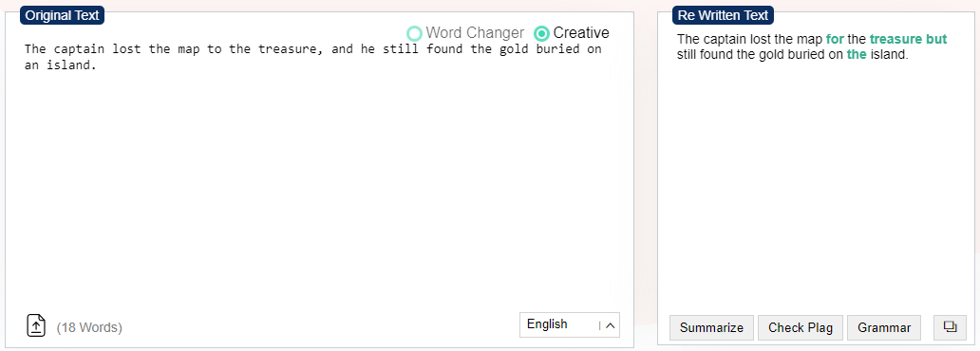Screen dimensions: 980x351
Task: Click the highlighted phrase "treasure but"
Action: [x=908, y=39]
